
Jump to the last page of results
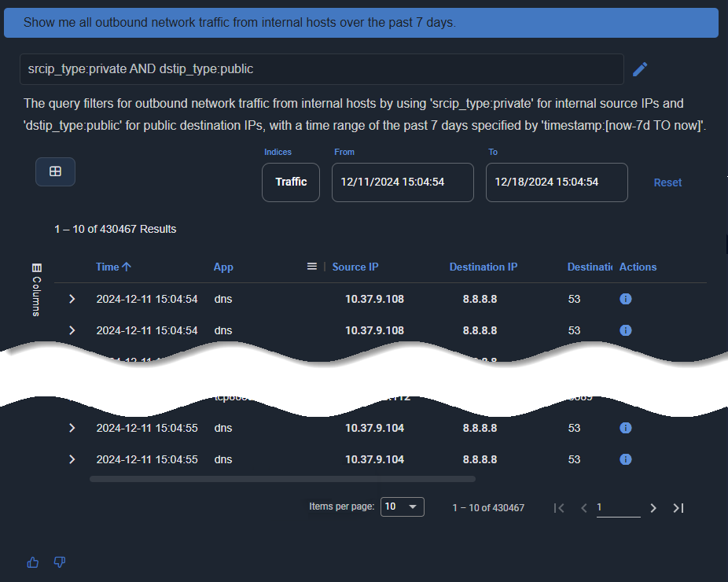(x=678, y=508)
